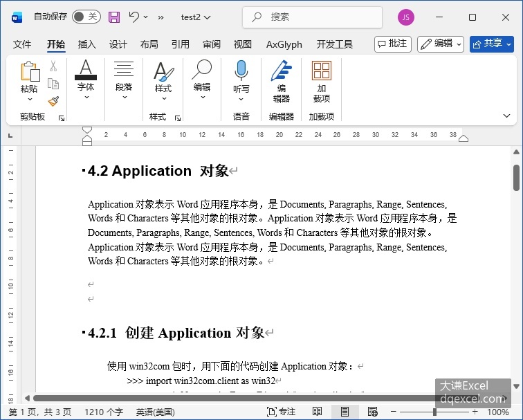The width and height of the screenshot is (523, 420).
Task: Click the zoom in plus button
Action: click(475, 412)
